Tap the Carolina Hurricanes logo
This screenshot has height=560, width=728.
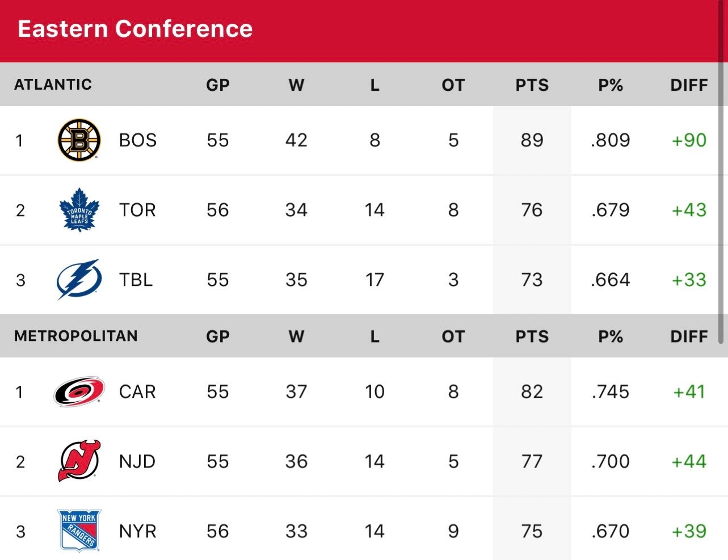(79, 391)
